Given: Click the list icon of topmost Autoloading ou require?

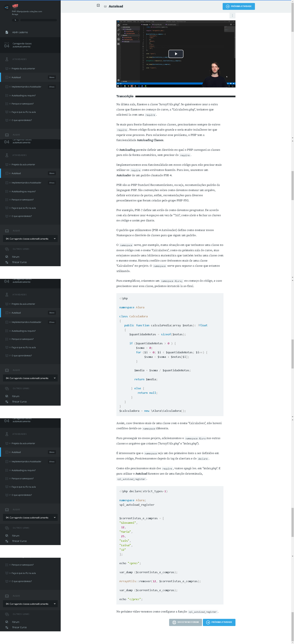Looking at the screenshot, I should pos(7,95).
